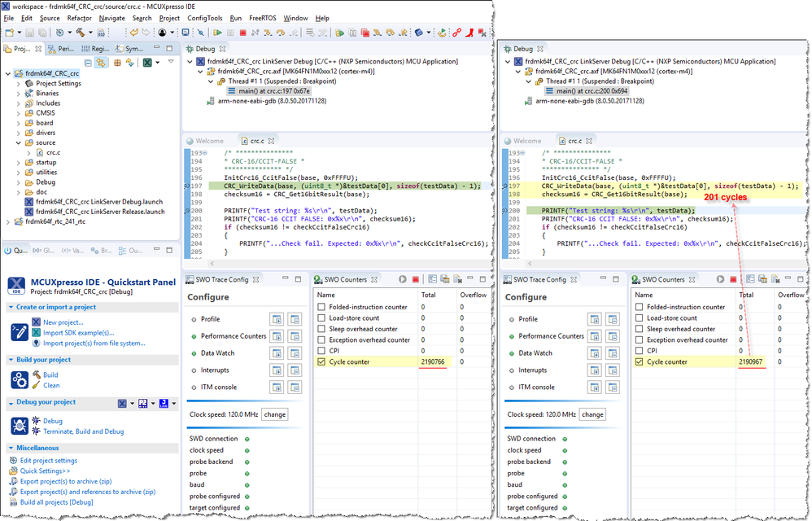Click the New wizard icon in main toolbar

[x=9, y=33]
